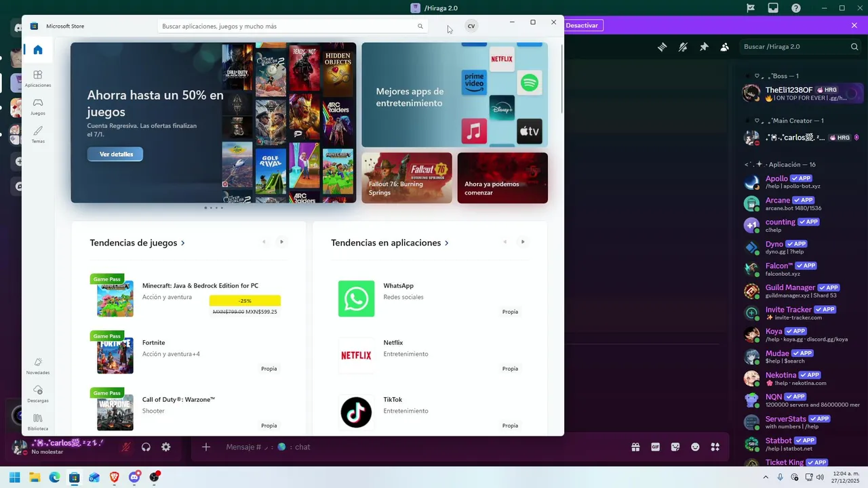868x488 pixels.
Task: Click 'Propia' button for Netflix
Action: coord(510,369)
